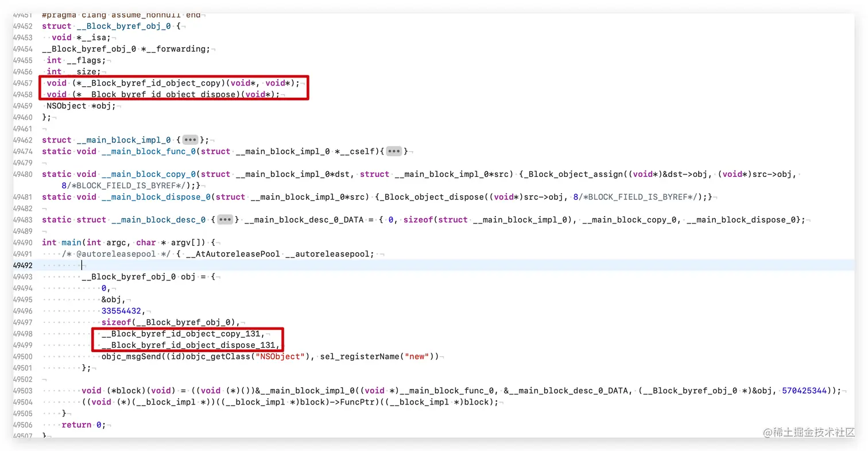Click gutter line number 49474
Image resolution: width=868 pixels, height=451 pixels.
point(22,151)
